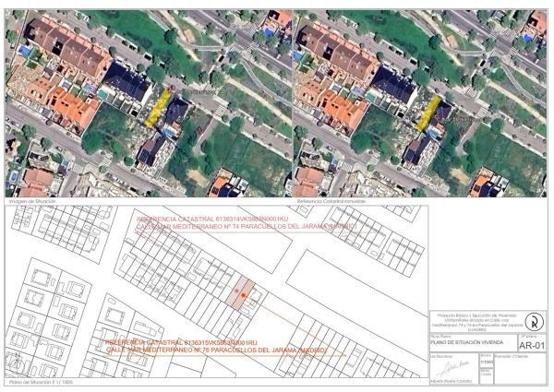Click the cadastral reference label ending 0001RU
554x392 pixels.
184,342
